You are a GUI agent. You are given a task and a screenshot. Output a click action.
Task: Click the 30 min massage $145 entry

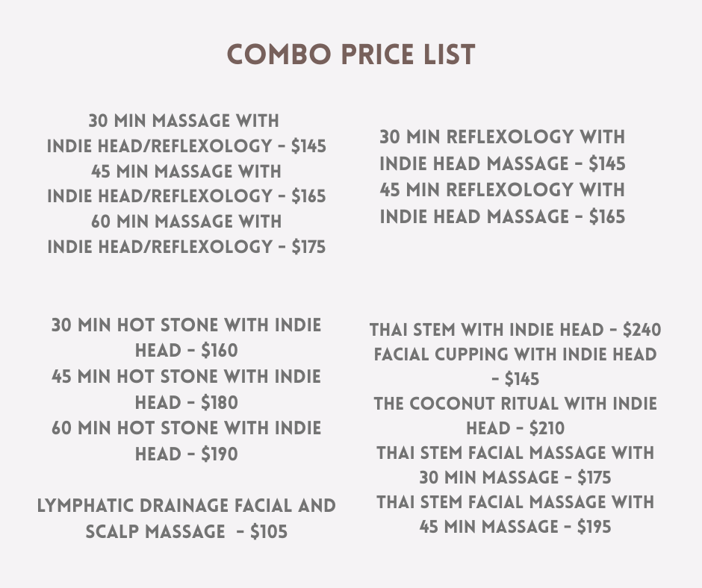pyautogui.click(x=186, y=133)
